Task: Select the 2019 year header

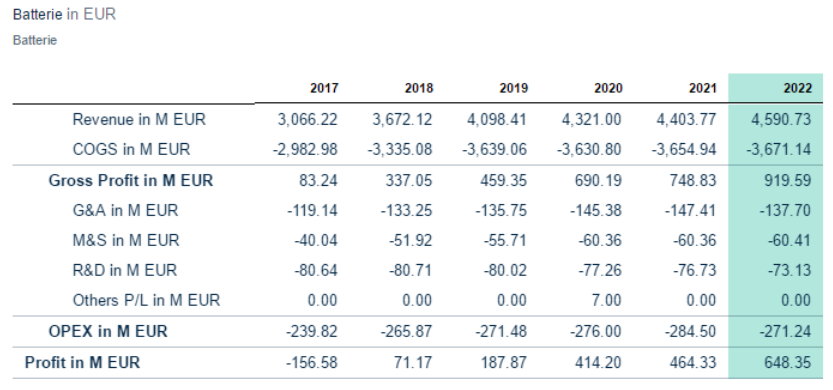Action: (x=513, y=88)
